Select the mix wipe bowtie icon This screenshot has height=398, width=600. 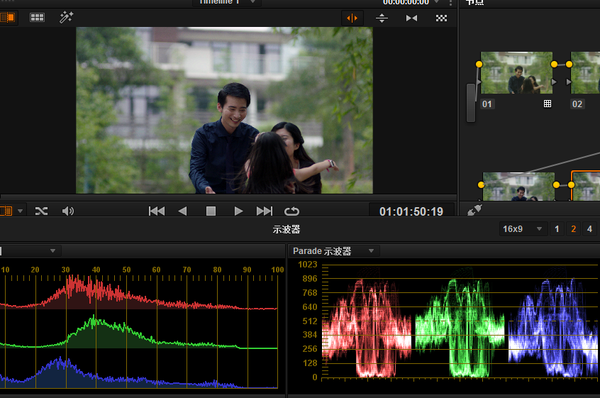tap(412, 18)
